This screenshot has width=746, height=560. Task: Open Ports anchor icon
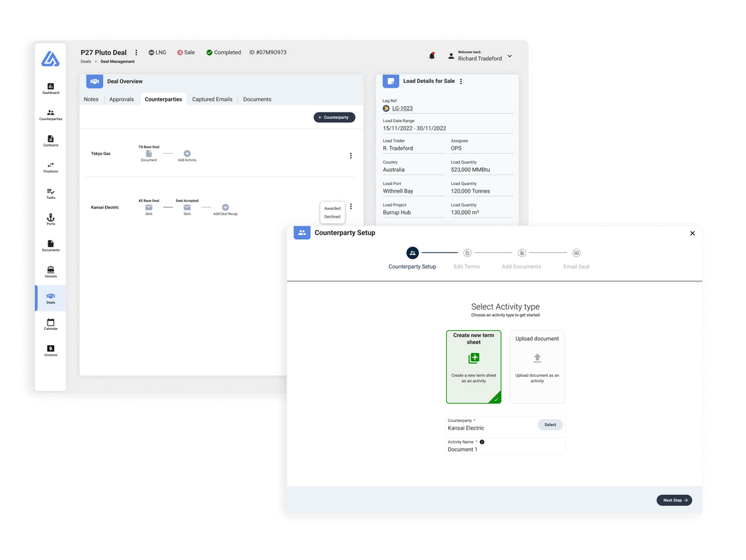pos(50,220)
